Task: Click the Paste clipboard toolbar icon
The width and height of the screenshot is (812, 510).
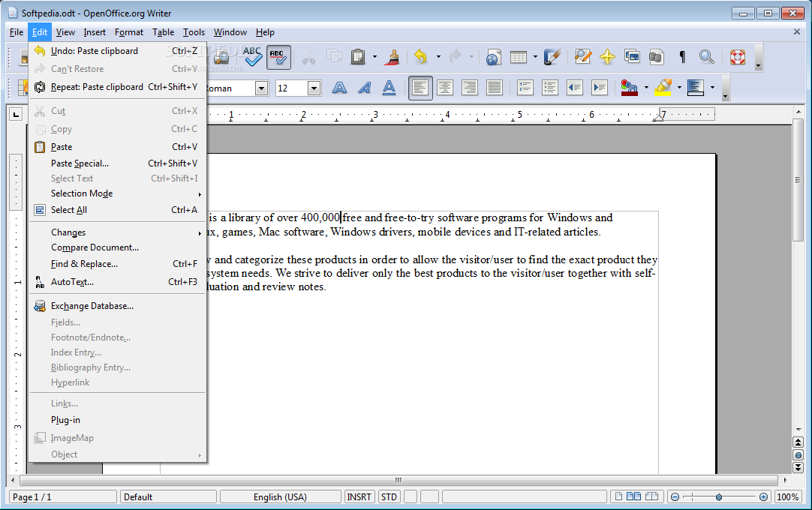Action: pos(358,56)
